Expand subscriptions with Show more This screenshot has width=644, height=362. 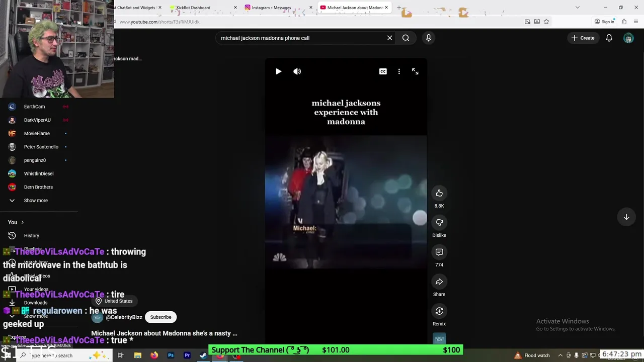point(35,201)
